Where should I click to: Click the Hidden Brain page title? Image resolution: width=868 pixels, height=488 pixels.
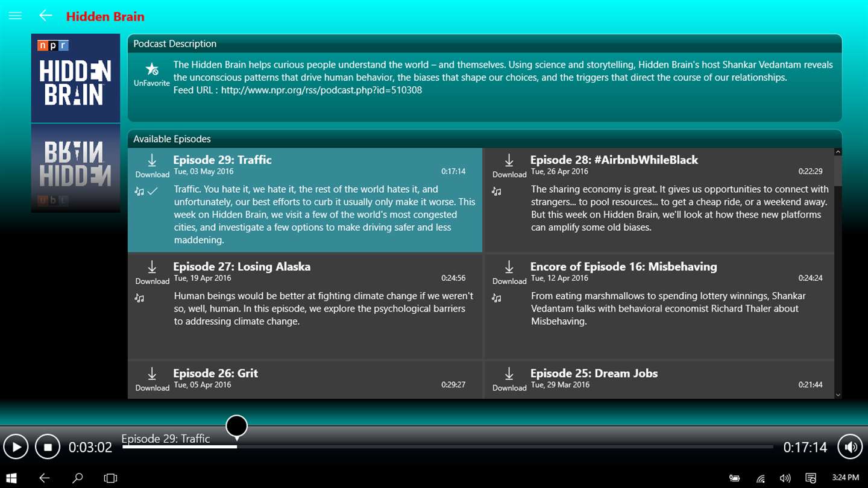pos(105,16)
